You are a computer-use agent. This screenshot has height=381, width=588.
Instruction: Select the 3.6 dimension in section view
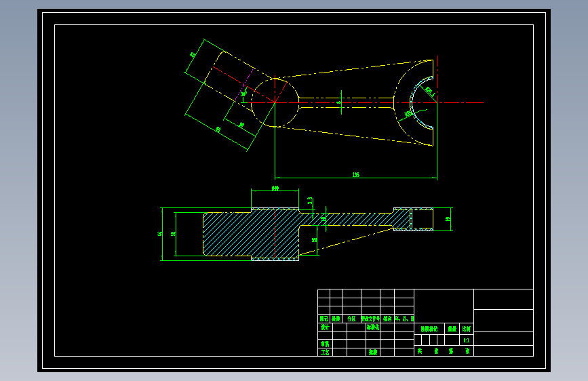coord(310,201)
